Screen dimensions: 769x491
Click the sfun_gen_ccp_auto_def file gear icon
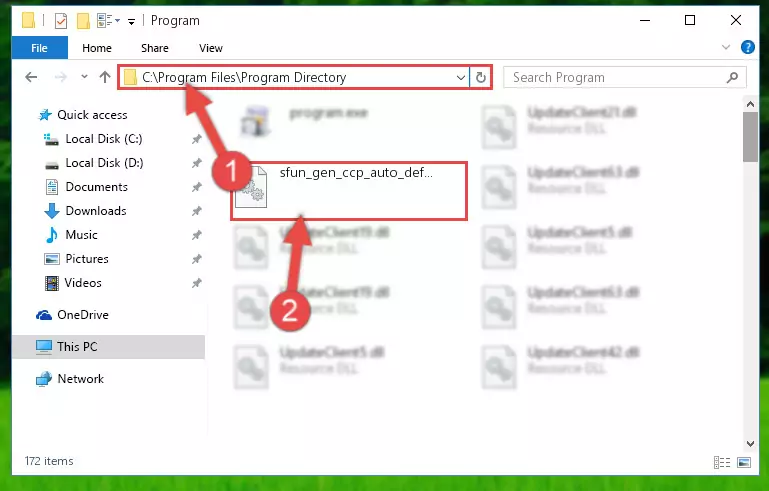[251, 187]
